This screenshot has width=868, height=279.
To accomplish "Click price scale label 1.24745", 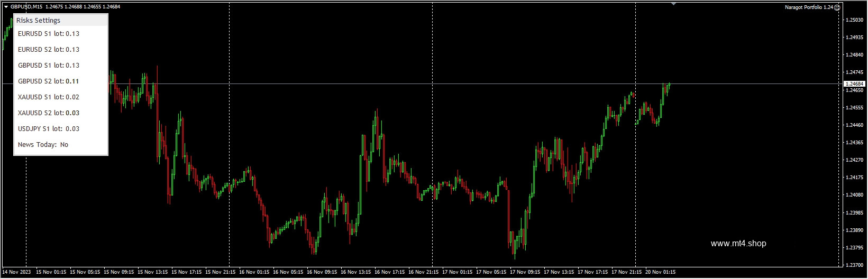I will (855, 72).
